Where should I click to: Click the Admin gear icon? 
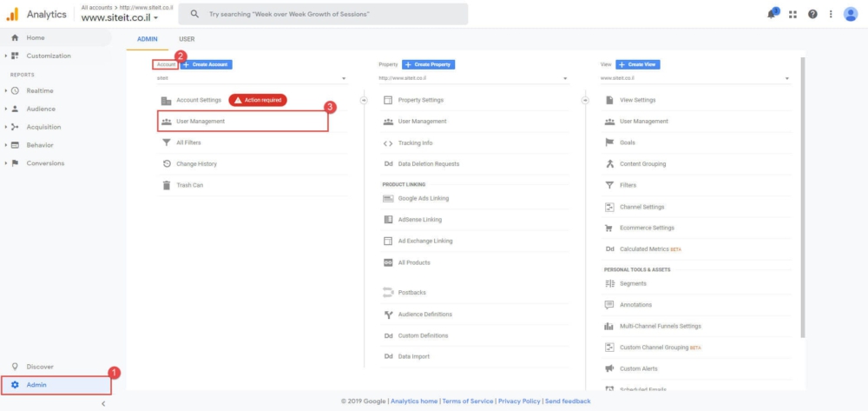pos(15,385)
